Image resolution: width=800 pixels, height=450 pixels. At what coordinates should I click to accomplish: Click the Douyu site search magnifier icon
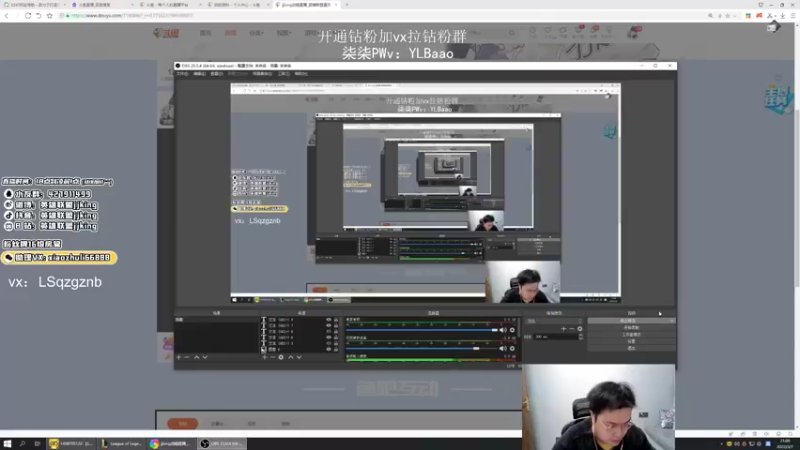pyautogui.click(x=512, y=33)
